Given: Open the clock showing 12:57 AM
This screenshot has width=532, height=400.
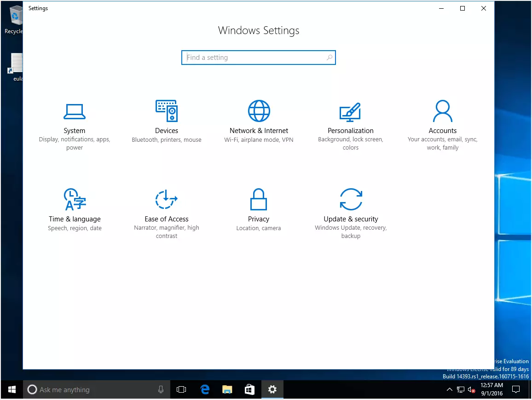Looking at the screenshot, I should (x=492, y=389).
